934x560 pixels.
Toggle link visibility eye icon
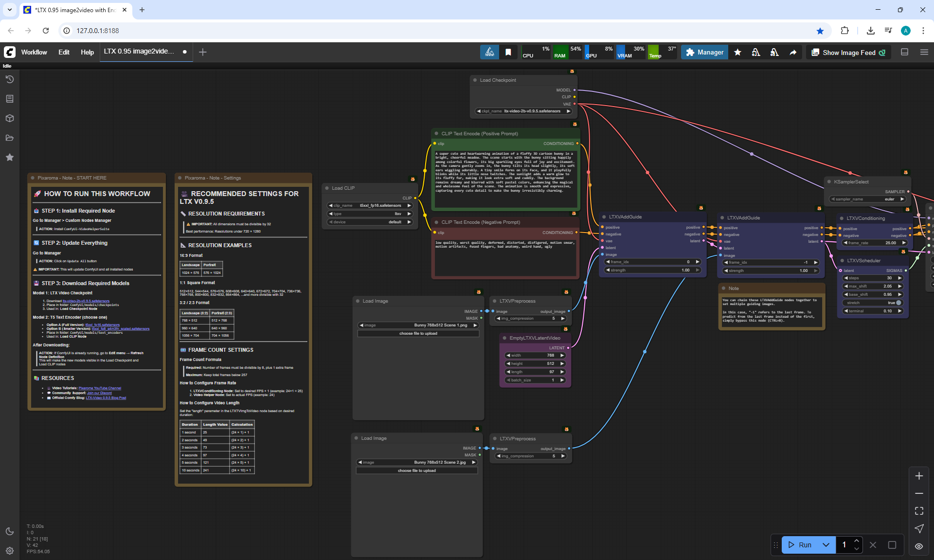[919, 546]
